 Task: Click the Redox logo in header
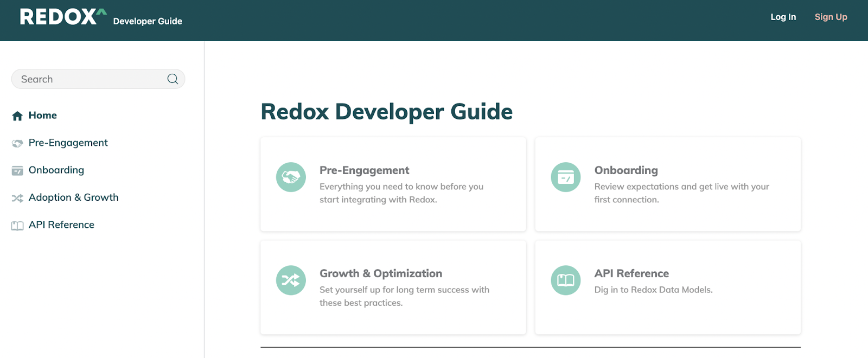coord(63,17)
